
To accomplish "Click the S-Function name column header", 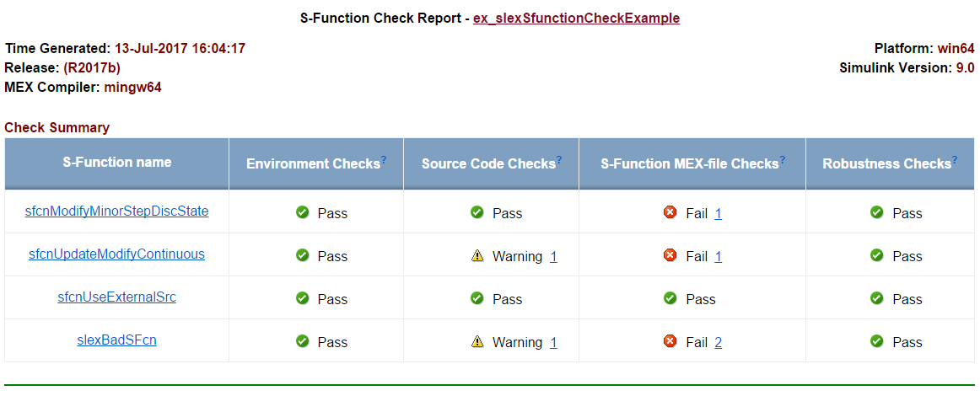I will pyautogui.click(x=116, y=163).
